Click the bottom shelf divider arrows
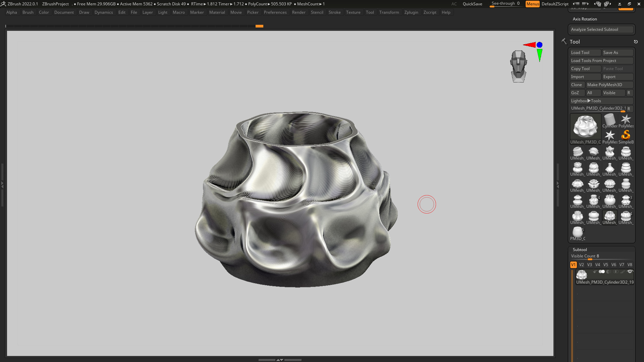Viewport: 644px width, 362px height. (x=280, y=360)
